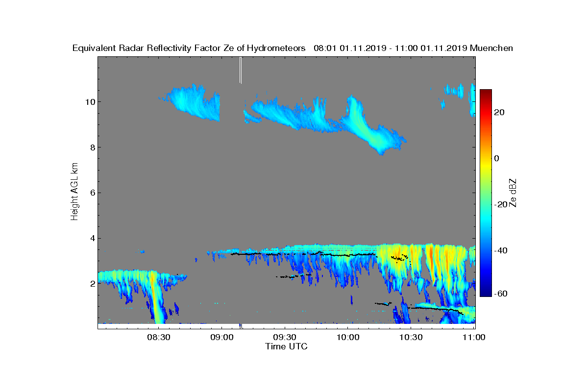This screenshot has height=392, width=588.
Task: Click the y-axis tick label '10'
Action: pyautogui.click(x=90, y=101)
